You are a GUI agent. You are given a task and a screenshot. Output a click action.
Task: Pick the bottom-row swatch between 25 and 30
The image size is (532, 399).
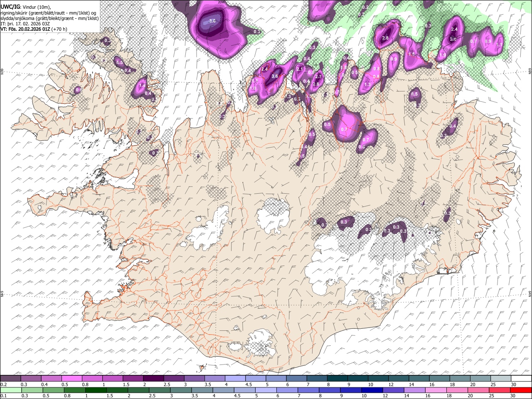[500, 390]
